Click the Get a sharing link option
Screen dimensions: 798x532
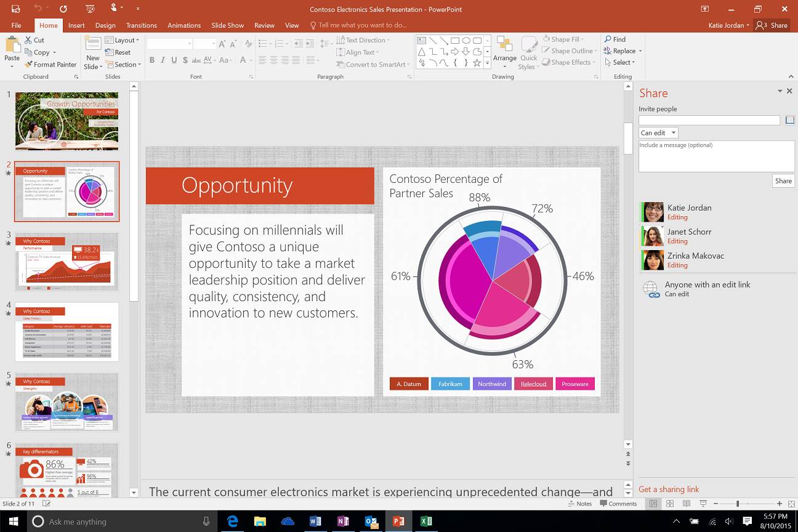[669, 489]
